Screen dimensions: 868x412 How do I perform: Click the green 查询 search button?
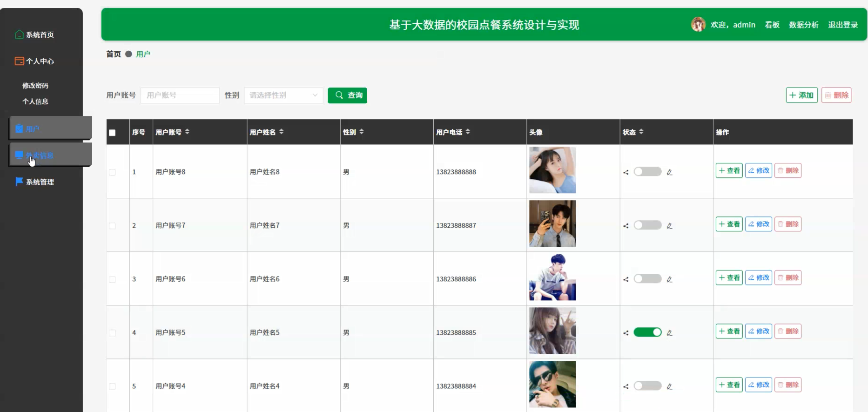(x=348, y=95)
